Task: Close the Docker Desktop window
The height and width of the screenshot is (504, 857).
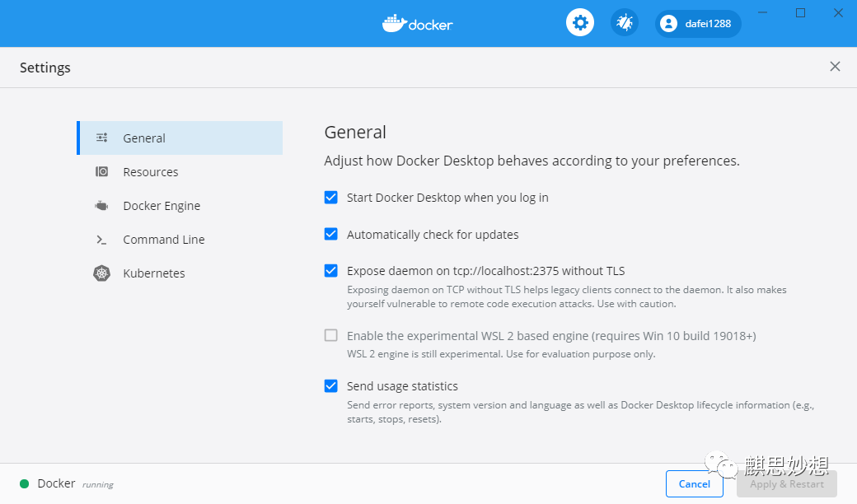Action: [838, 12]
